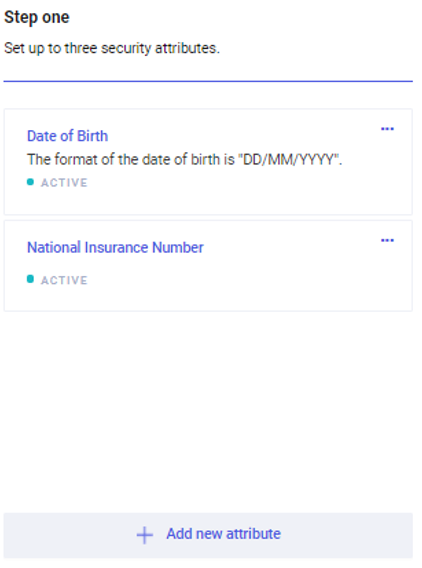This screenshot has height=568, width=422.
Task: Click the word 'Birth' in the first card title
Action: click(x=93, y=136)
